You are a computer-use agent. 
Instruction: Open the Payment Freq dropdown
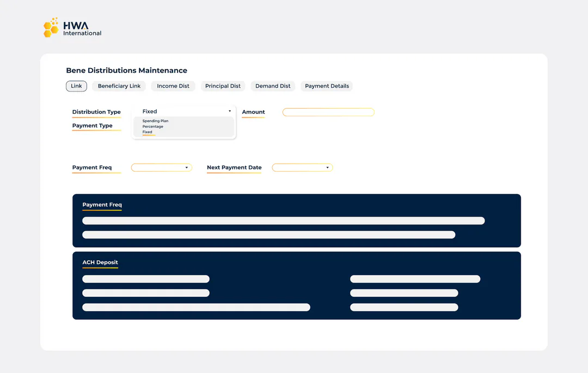162,167
